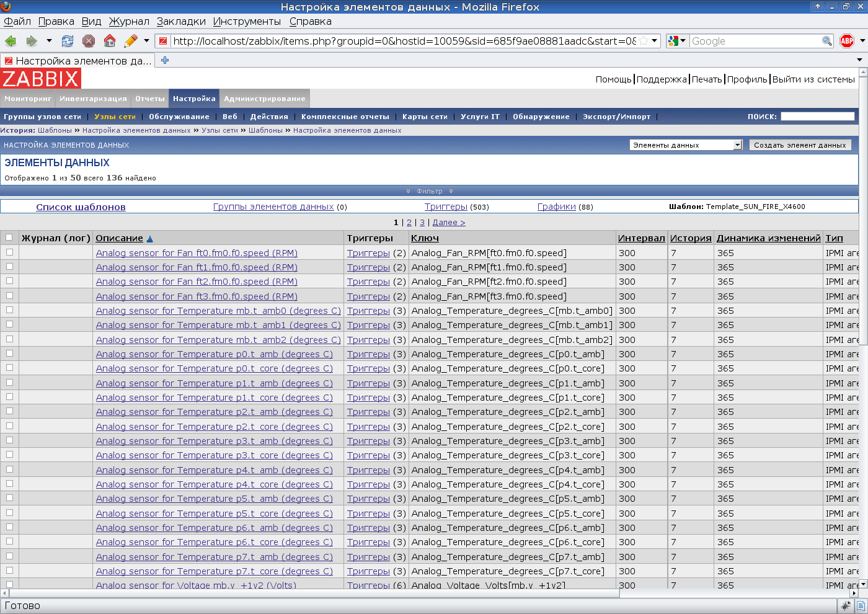Click the Zabbix ПОИСК search field
This screenshot has width=868, height=614.
(x=817, y=117)
